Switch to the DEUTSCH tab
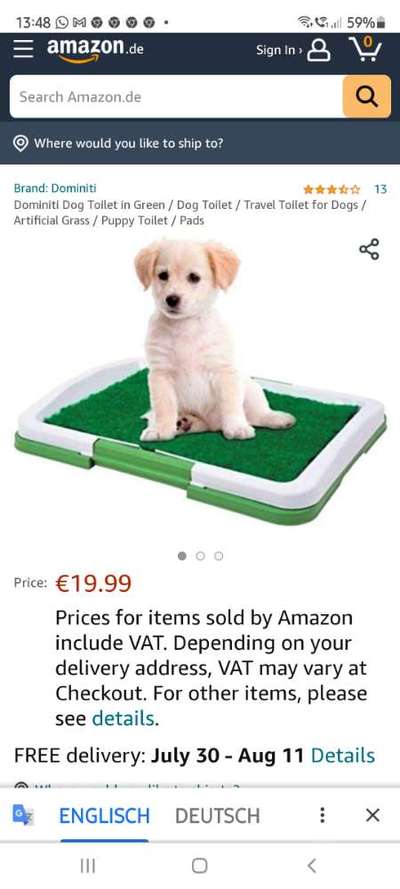 218,816
